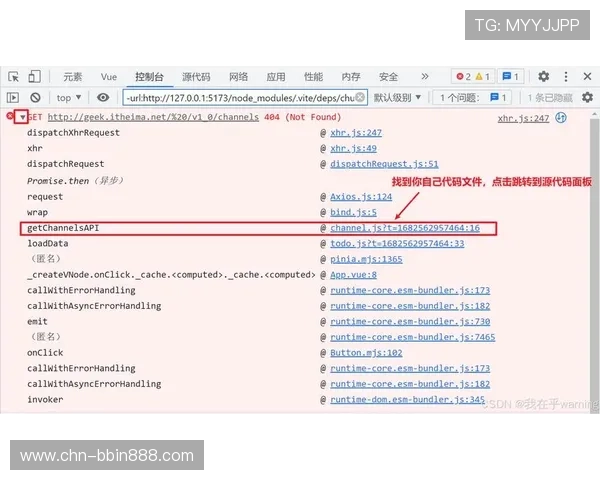The height and width of the screenshot is (480, 600).
Task: Open console settings gear on filter row
Action: point(587,97)
